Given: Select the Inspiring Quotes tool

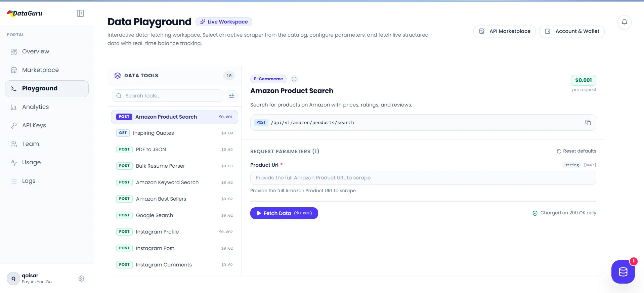Looking at the screenshot, I should pos(174,133).
